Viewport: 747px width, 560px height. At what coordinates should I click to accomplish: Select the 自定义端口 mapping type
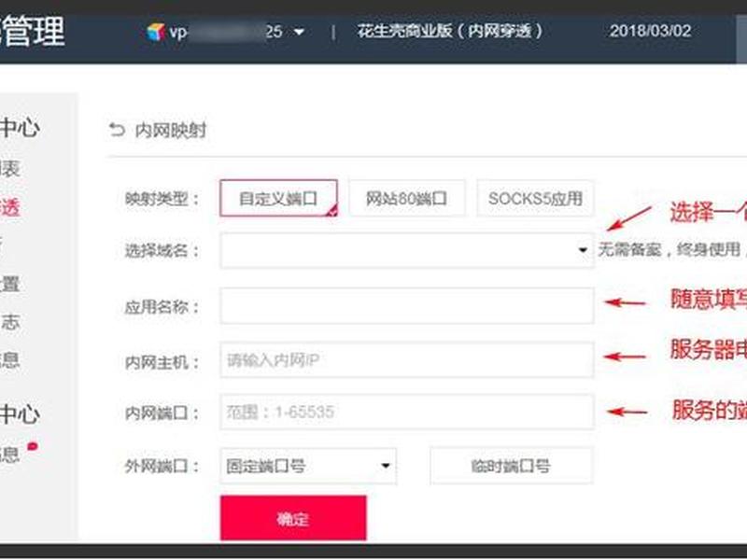tap(278, 198)
